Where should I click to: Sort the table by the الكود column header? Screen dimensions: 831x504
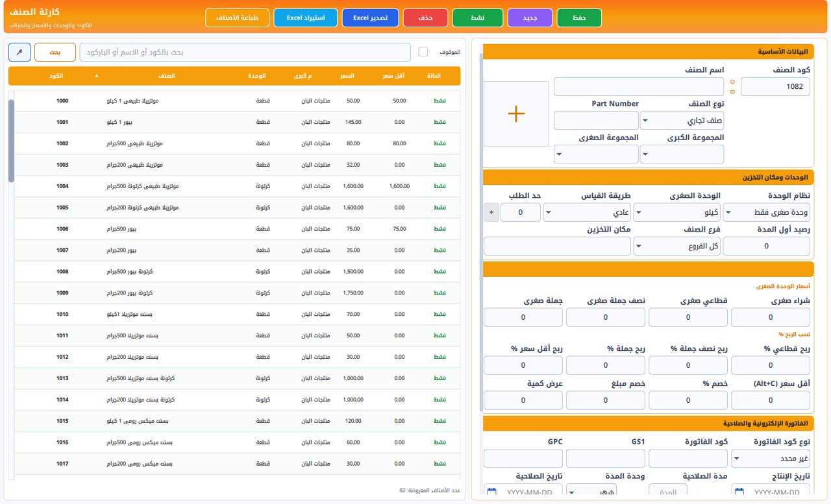point(56,76)
